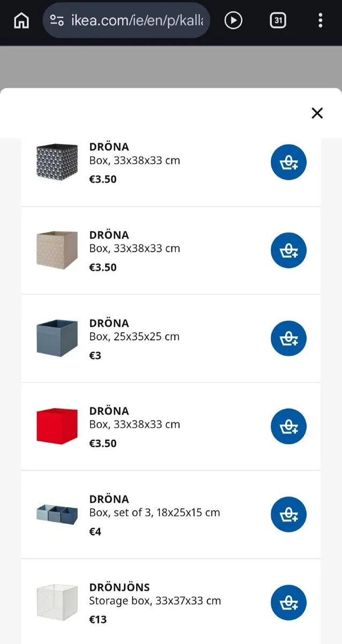Add beige dotted DRÖNA box to basket
The height and width of the screenshot is (644, 342).
(288, 250)
